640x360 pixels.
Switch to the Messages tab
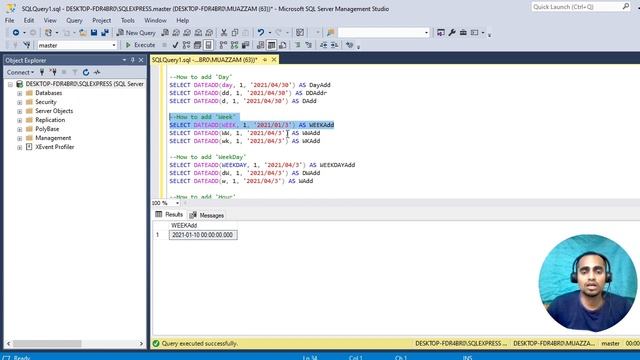point(207,215)
